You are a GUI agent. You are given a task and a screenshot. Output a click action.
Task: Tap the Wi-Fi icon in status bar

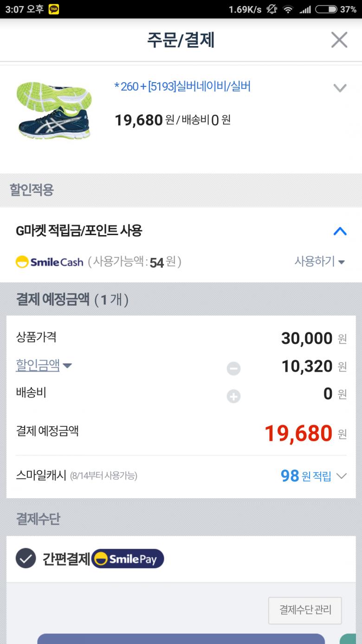pyautogui.click(x=288, y=9)
